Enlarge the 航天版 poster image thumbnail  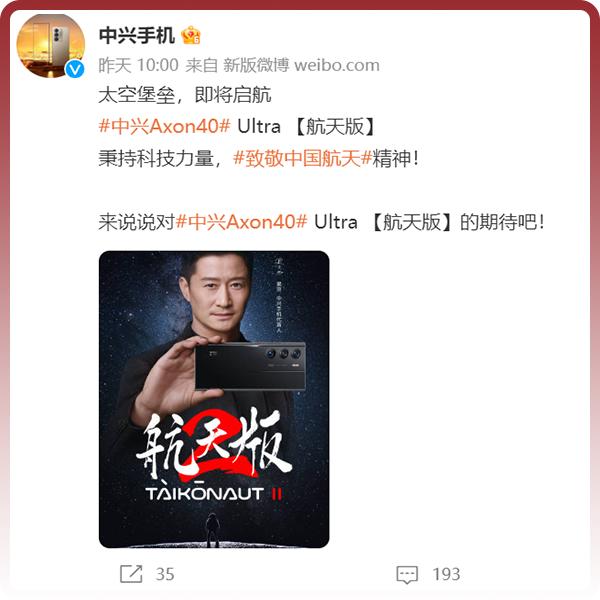(x=214, y=399)
